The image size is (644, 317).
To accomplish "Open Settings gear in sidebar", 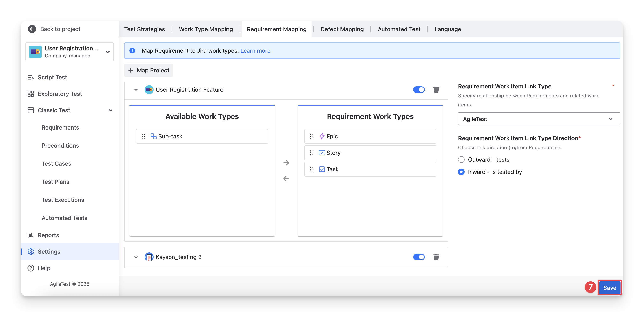I will click(31, 251).
